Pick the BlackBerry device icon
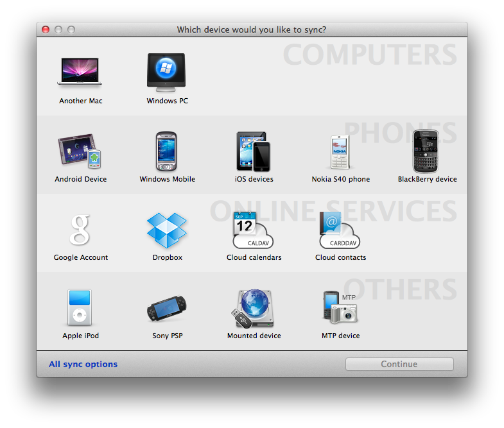The width and height of the screenshot is (504, 428). pos(427,150)
